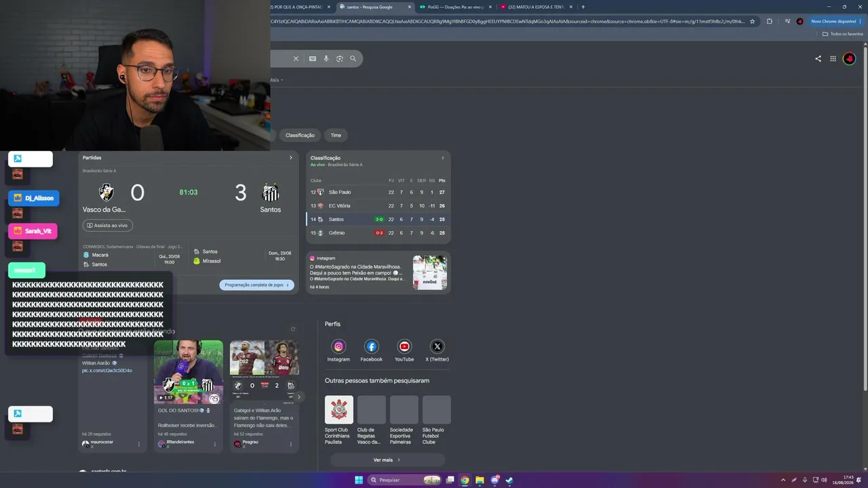The image size is (868, 488).
Task: Open more options for the mauroczear post
Action: click(139, 445)
